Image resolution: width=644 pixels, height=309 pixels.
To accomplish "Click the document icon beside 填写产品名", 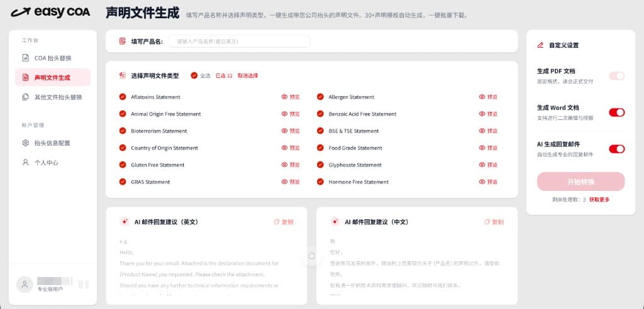I will click(x=123, y=41).
